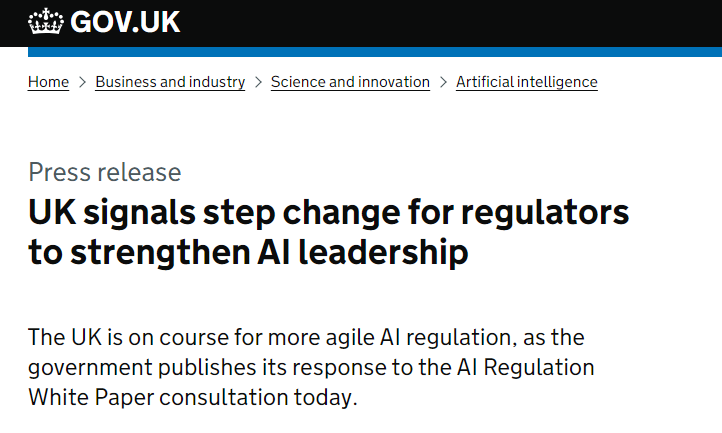Viewport: 722px width, 433px height.
Task: Open the Business and industry breadcrumb
Action: (x=170, y=82)
